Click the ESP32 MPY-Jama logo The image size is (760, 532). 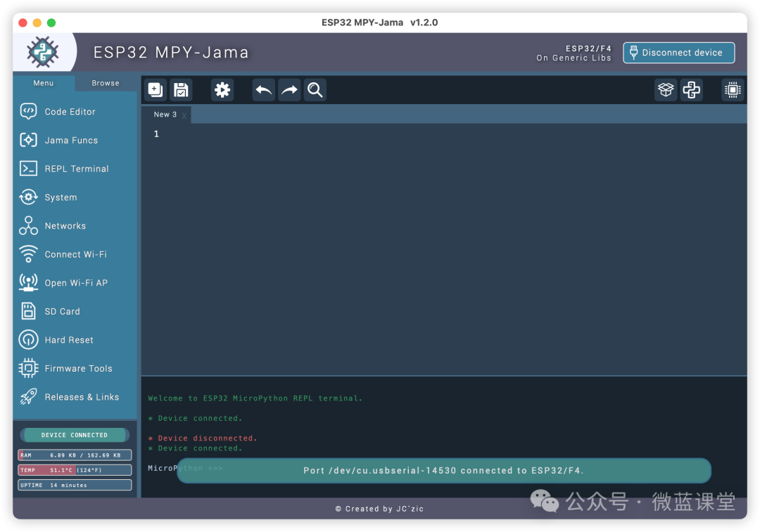43,52
